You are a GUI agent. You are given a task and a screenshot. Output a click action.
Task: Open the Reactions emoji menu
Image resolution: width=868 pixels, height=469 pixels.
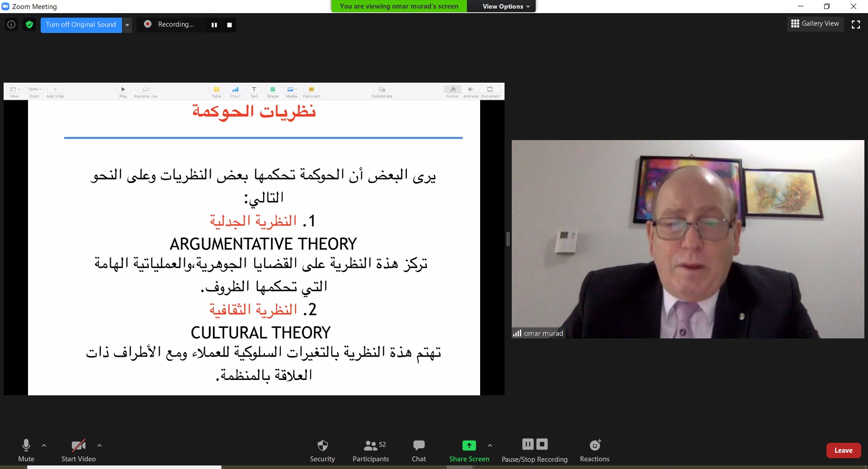[594, 450]
